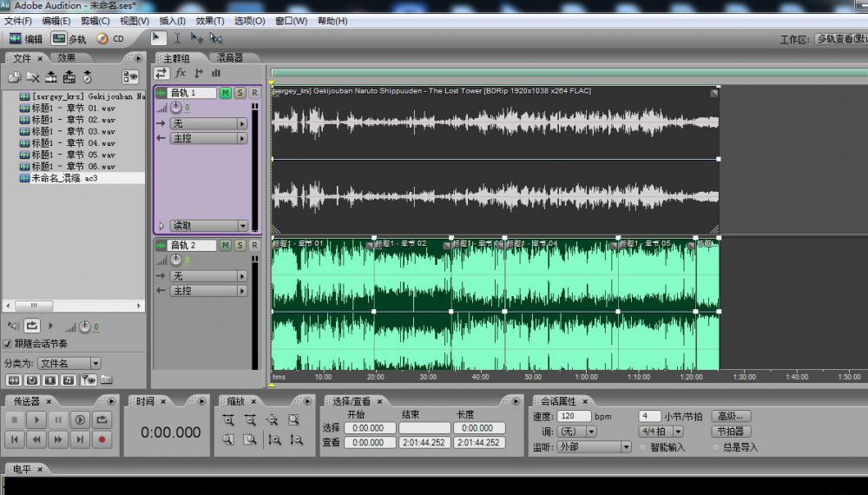Viewport: 868px width, 495px height.
Task: Click Fast Forward transport button
Action: [58, 439]
